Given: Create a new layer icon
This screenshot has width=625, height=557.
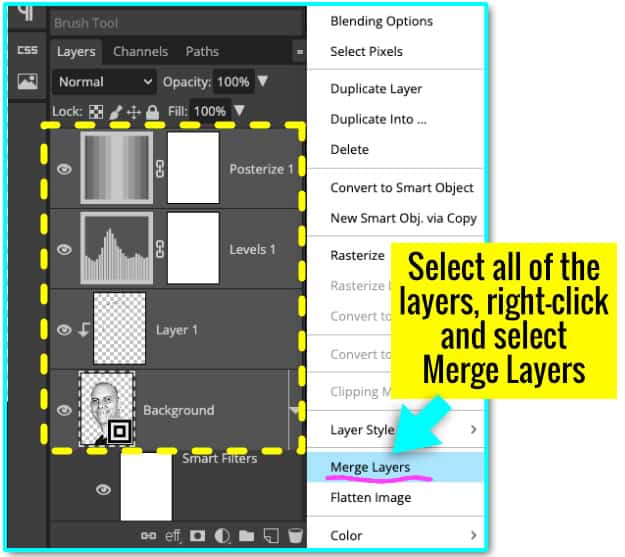Looking at the screenshot, I should [271, 536].
